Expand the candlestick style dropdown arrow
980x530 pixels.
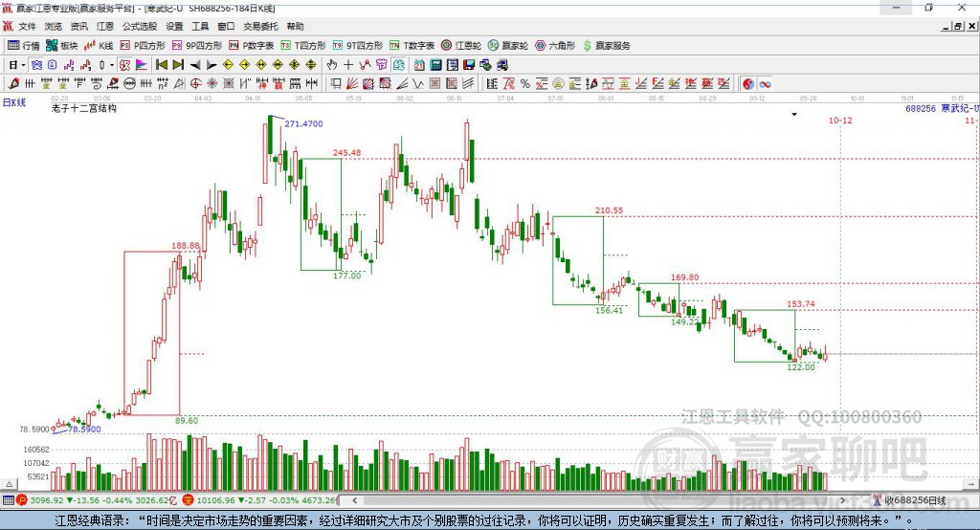click(x=112, y=65)
